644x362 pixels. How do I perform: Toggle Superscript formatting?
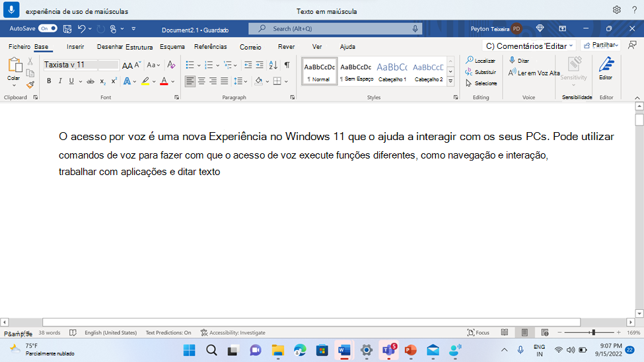[114, 81]
